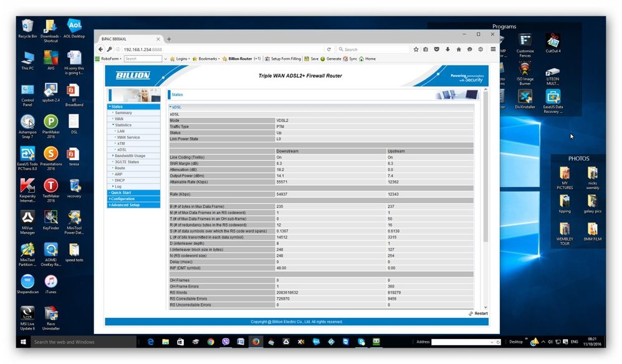Open the Firefox hamburger menu

pyautogui.click(x=493, y=49)
